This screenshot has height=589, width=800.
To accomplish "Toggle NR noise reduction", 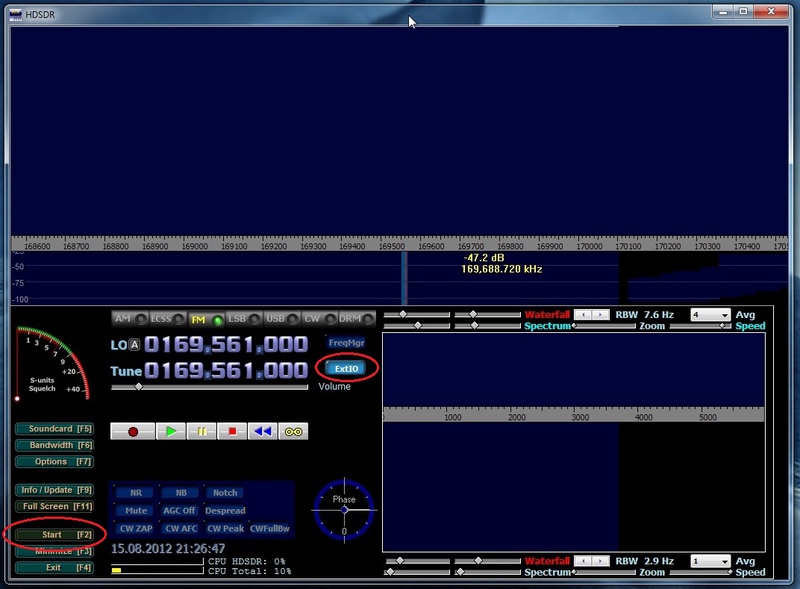I will click(136, 493).
